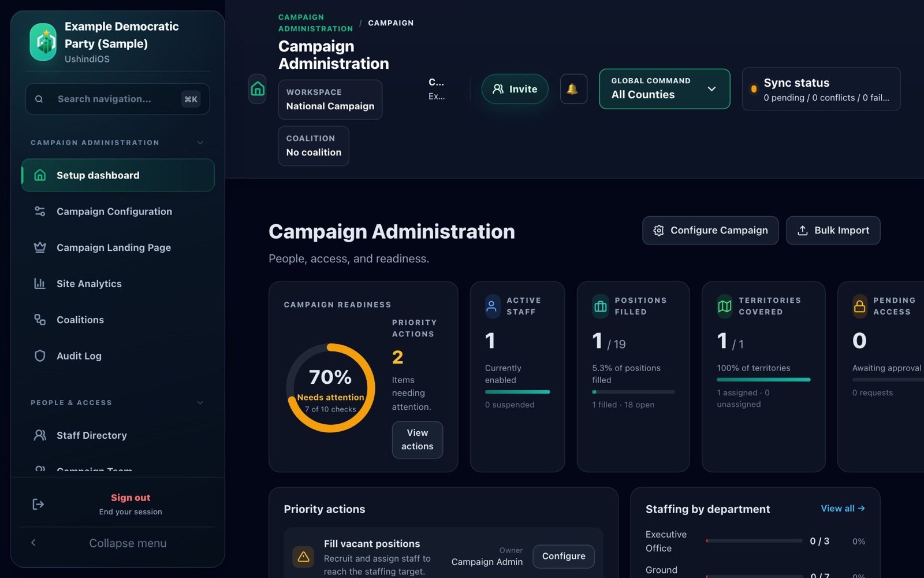
Task: Open the Coalition No coalition selector
Action: [x=314, y=146]
